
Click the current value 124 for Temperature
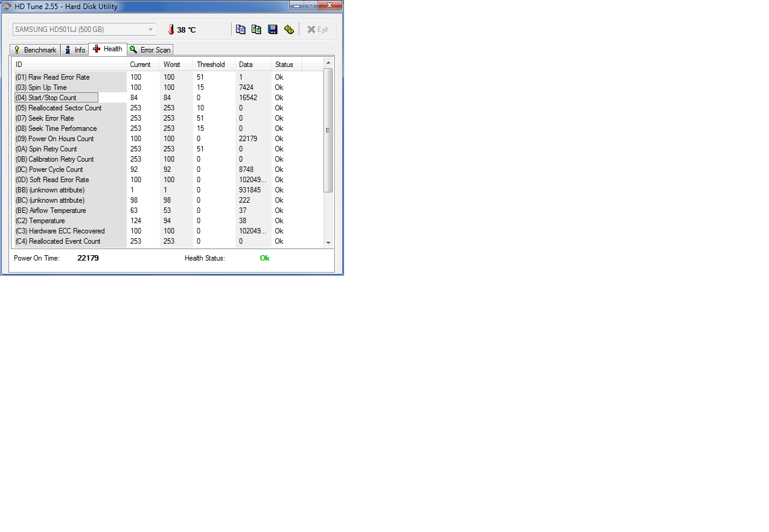[x=136, y=221]
